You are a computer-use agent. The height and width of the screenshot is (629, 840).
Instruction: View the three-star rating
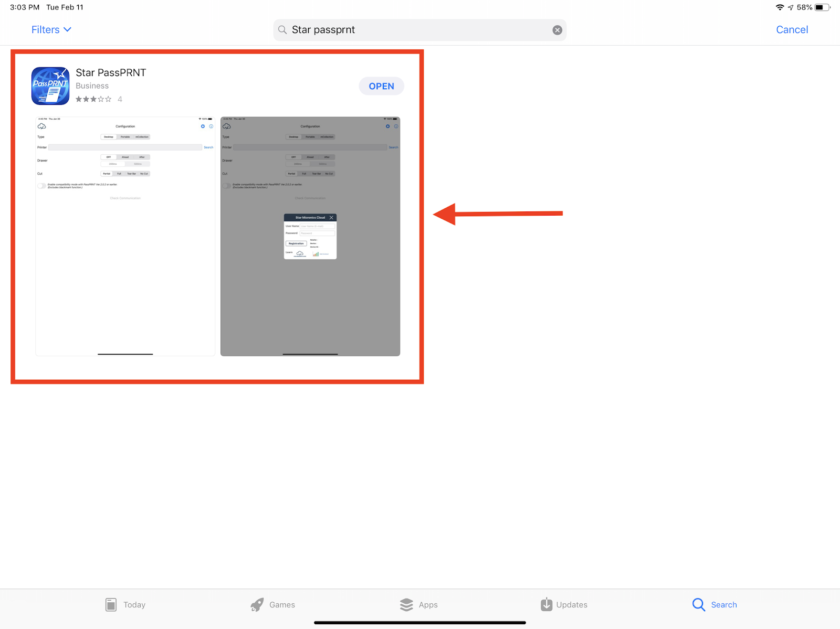tap(93, 99)
